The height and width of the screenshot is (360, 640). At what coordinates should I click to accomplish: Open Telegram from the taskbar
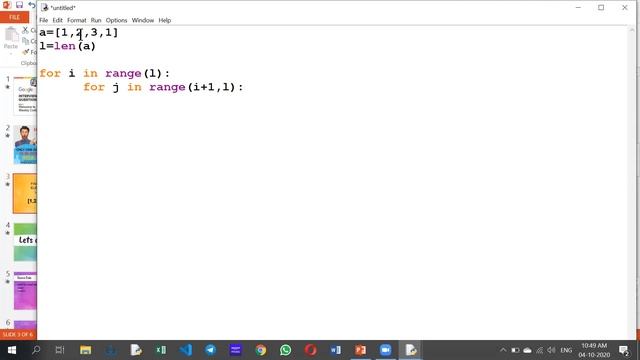click(211, 350)
